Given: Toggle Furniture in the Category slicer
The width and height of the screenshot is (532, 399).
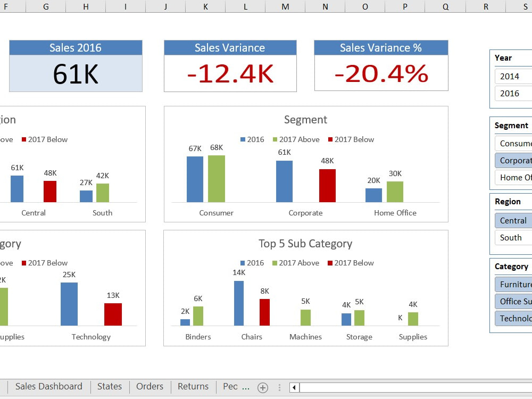Looking at the screenshot, I should 513,284.
